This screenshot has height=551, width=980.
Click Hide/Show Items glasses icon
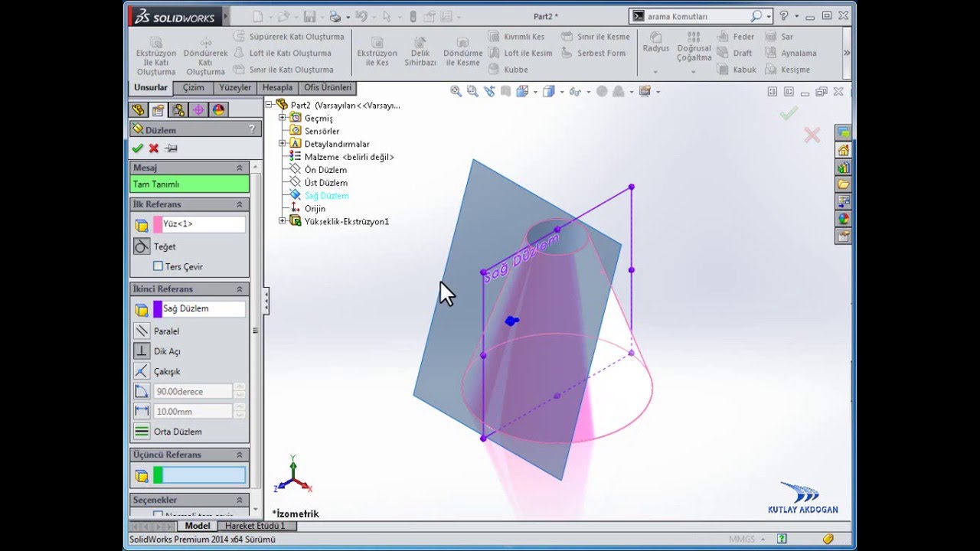[x=575, y=91]
